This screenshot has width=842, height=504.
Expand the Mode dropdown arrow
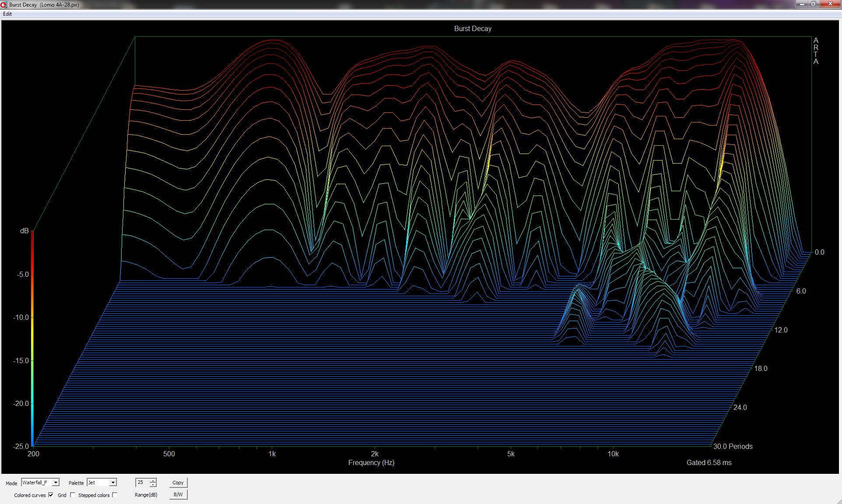56,483
